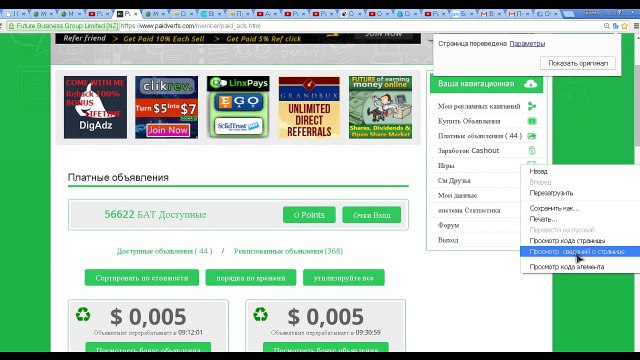This screenshot has width=640, height=360.
Task: Click the $ 0,005 amount on 09:12:01 card
Action: tap(148, 317)
